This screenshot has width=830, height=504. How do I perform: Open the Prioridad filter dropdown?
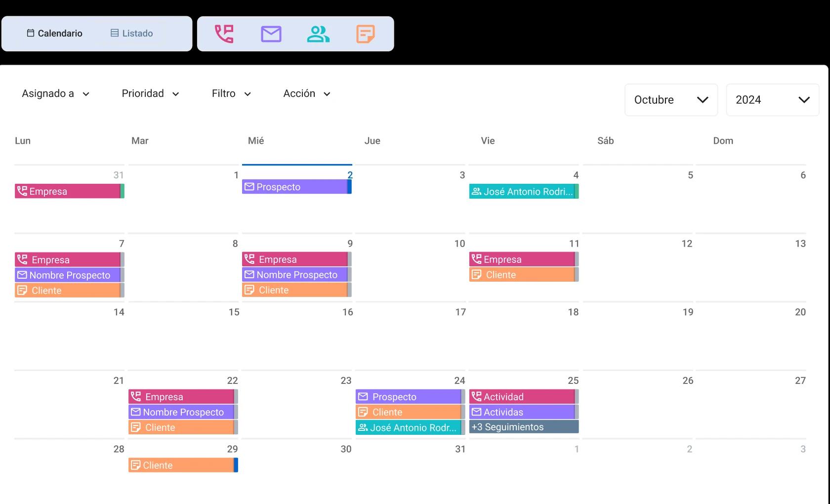coord(151,93)
